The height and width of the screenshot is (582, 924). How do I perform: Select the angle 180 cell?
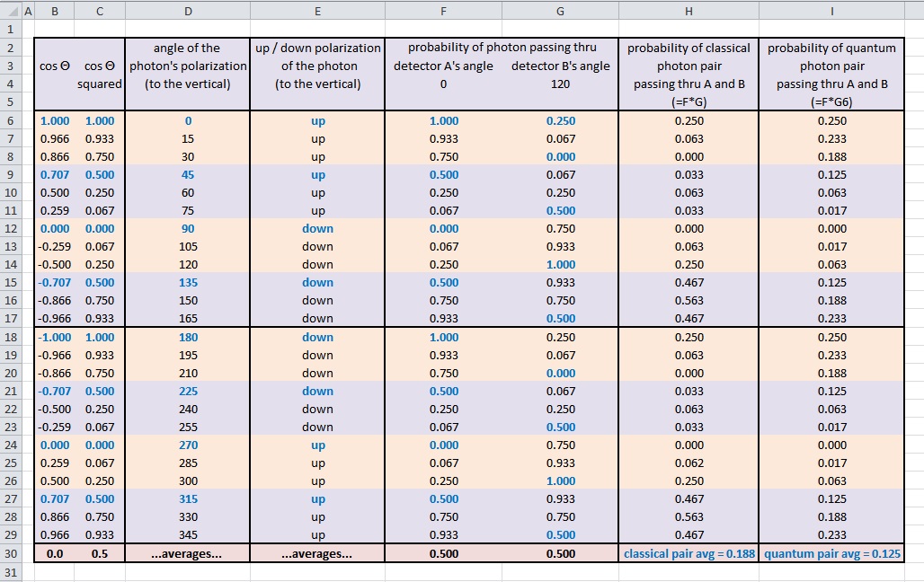[x=188, y=338]
